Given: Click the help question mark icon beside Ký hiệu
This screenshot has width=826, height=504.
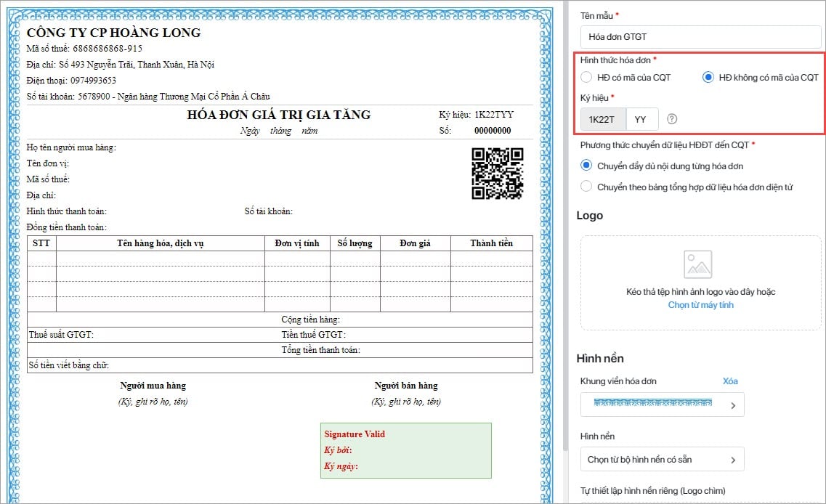Looking at the screenshot, I should click(x=672, y=119).
